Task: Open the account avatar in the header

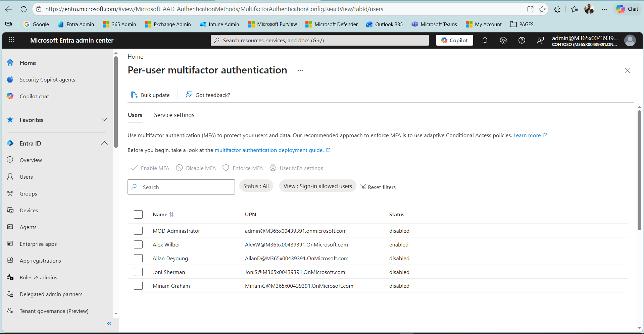Action: pos(630,41)
